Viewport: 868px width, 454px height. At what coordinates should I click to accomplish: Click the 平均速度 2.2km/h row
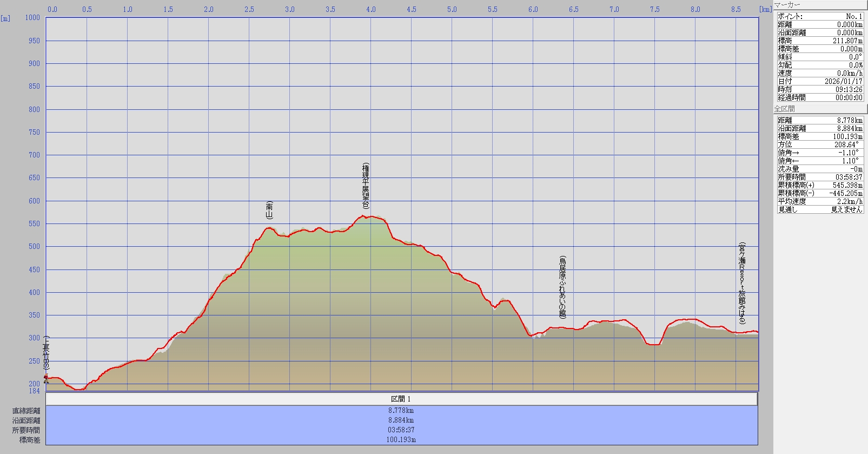click(820, 201)
